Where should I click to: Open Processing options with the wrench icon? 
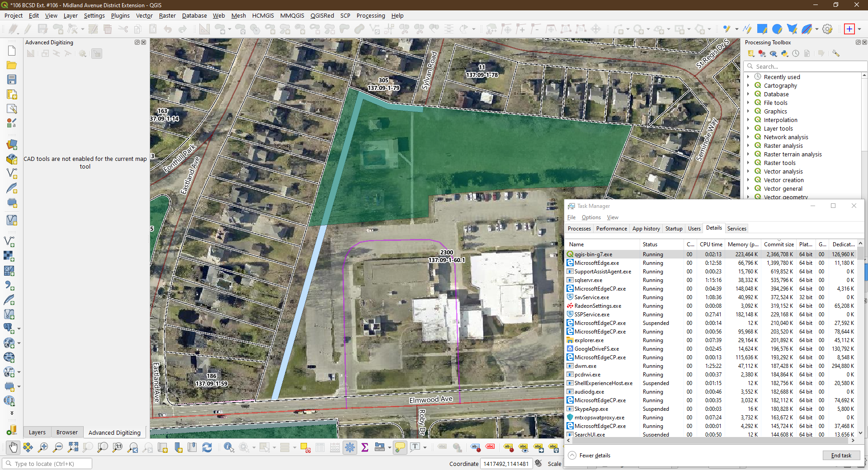835,53
